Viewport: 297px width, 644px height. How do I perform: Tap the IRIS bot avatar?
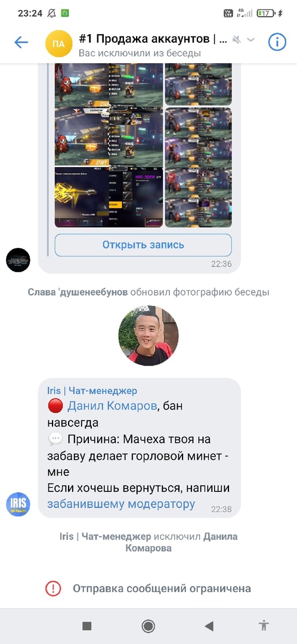click(18, 504)
